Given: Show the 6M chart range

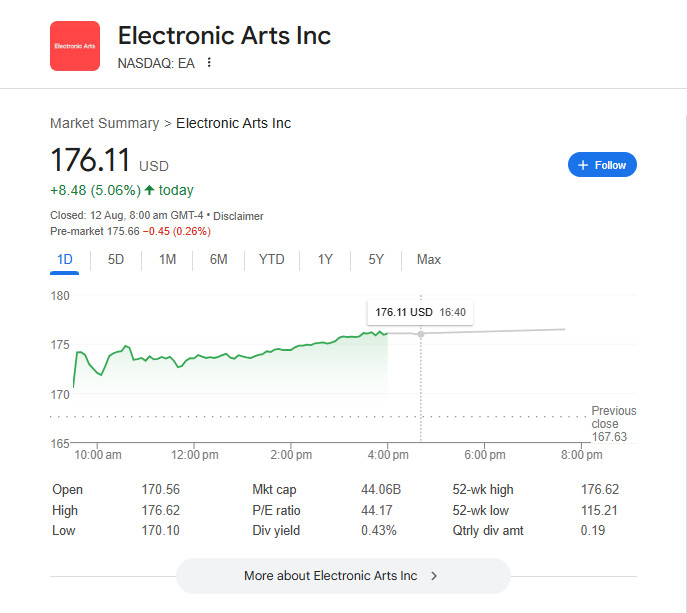Looking at the screenshot, I should pyautogui.click(x=218, y=260).
